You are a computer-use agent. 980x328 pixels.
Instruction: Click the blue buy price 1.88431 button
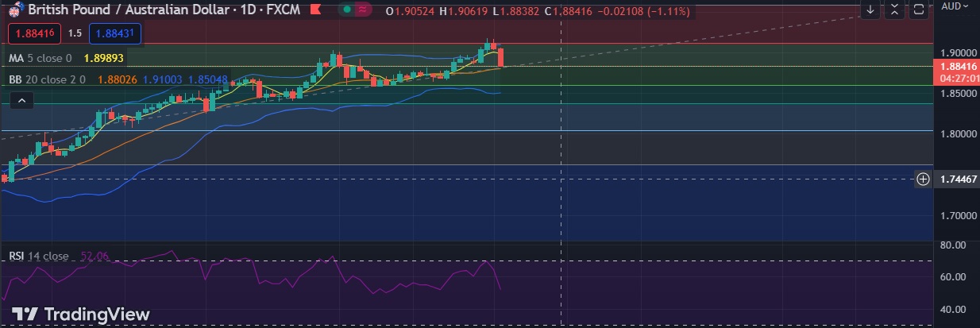pos(116,33)
